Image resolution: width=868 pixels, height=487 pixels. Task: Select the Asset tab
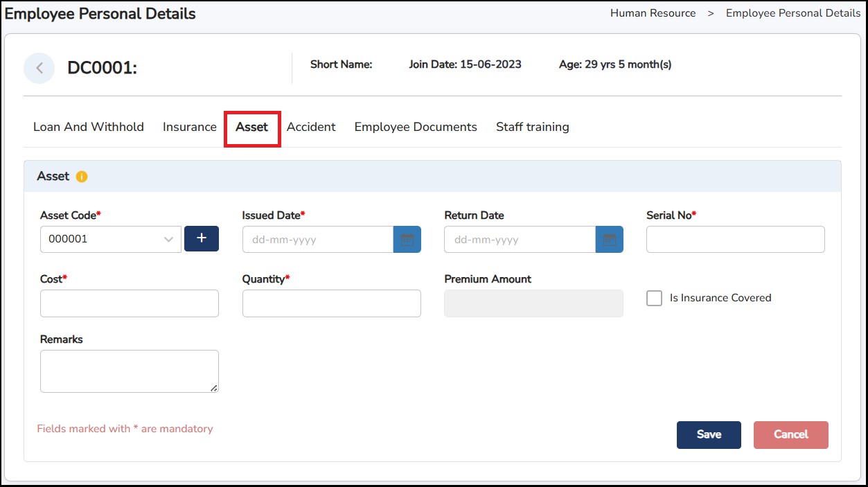pyautogui.click(x=251, y=127)
